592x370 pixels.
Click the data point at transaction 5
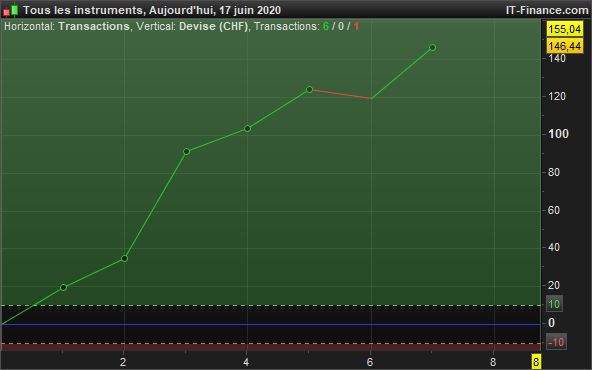[310, 89]
